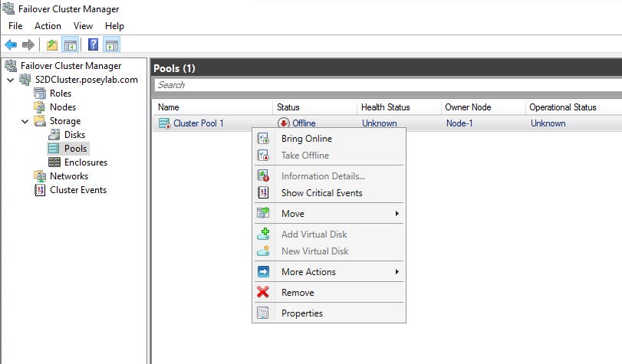Open the Action menu
This screenshot has width=622, height=364.
[x=48, y=26]
